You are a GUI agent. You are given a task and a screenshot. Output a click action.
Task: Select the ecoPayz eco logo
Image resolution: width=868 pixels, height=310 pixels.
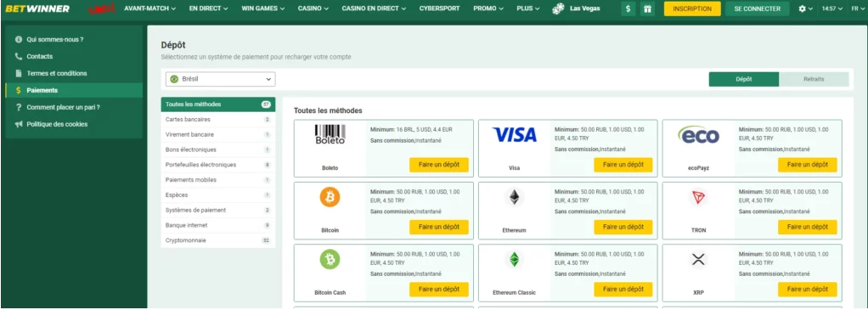click(x=698, y=134)
